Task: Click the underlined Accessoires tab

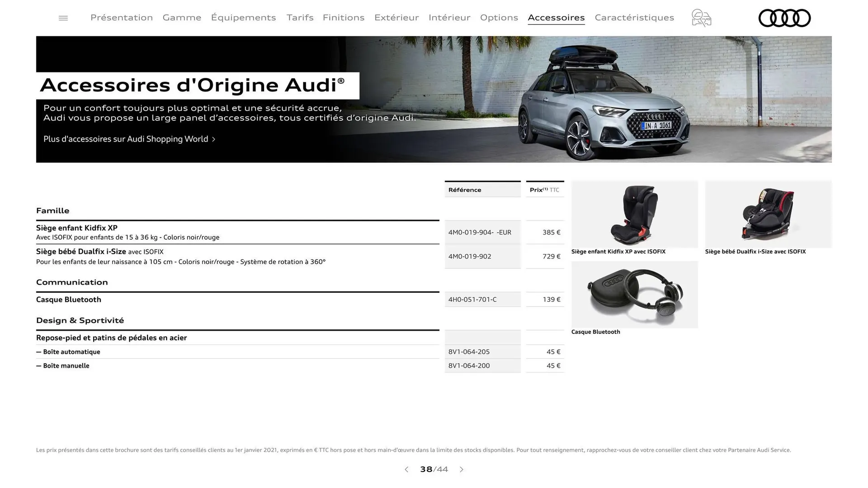Action: (x=556, y=18)
